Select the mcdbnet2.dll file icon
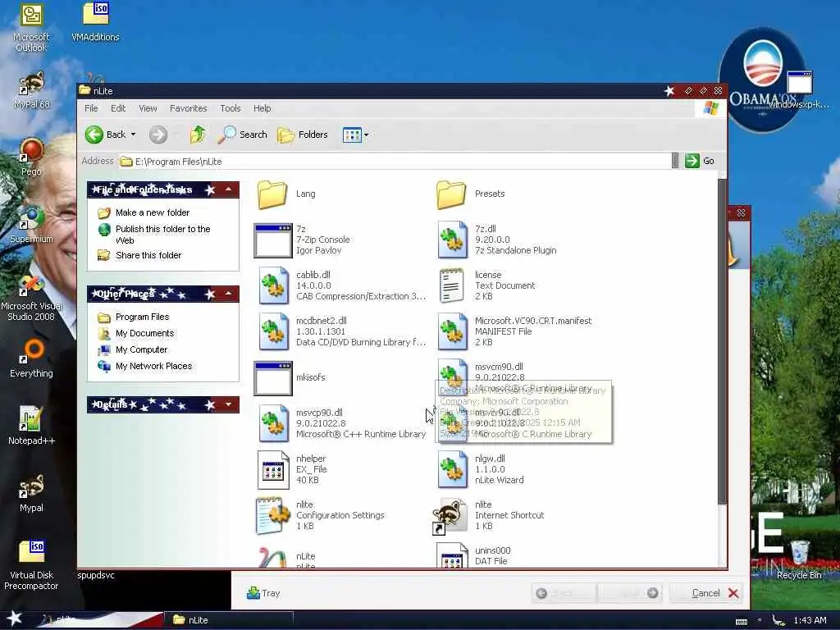 coord(273,331)
